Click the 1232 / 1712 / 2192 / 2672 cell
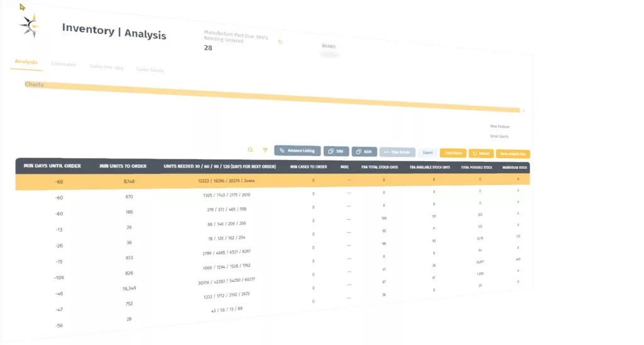This screenshot has height=345, width=644. (226, 295)
